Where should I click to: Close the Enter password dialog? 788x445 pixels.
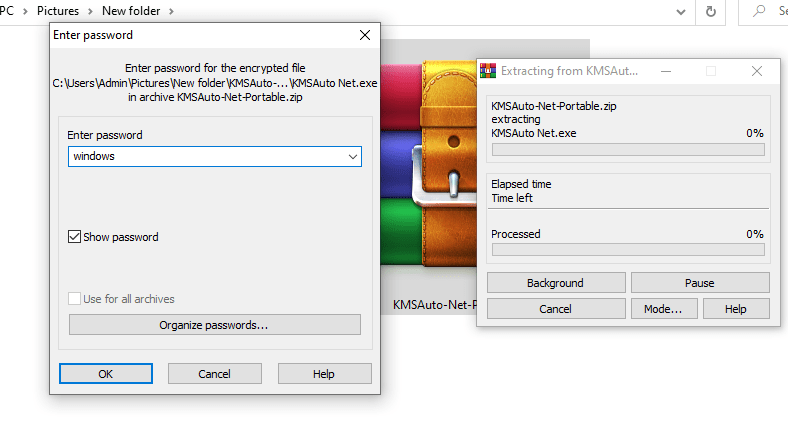[365, 35]
